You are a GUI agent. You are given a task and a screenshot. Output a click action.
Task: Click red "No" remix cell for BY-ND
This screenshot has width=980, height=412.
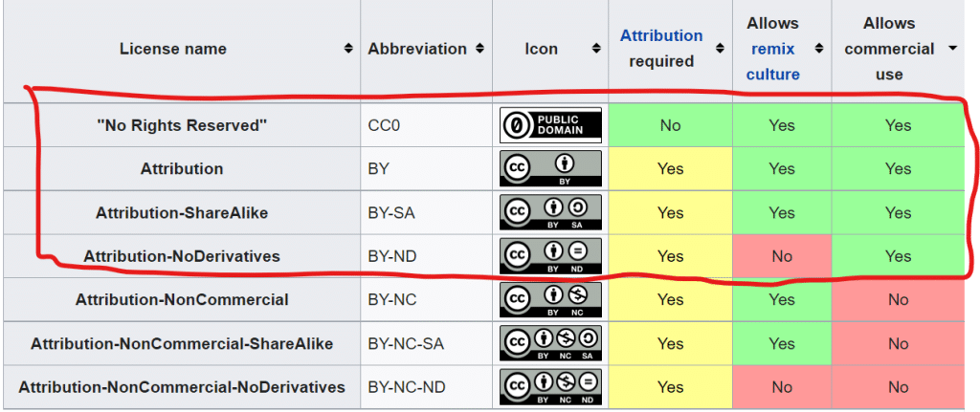[x=782, y=256]
